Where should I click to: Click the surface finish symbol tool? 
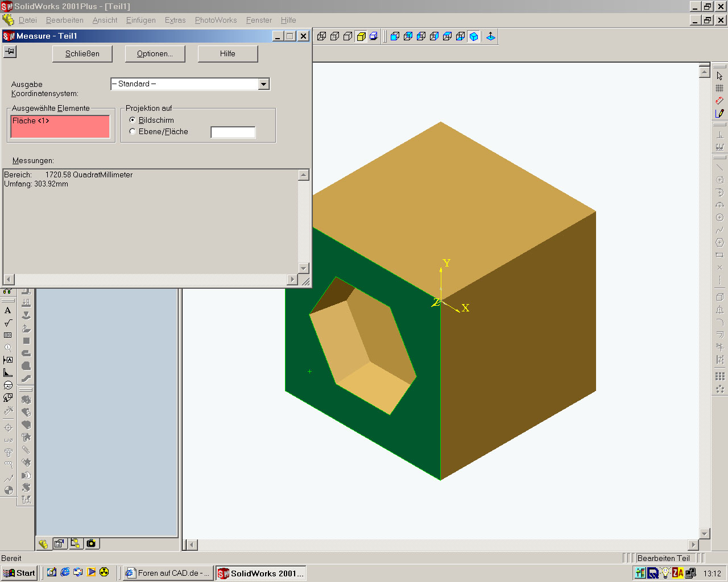[x=8, y=323]
